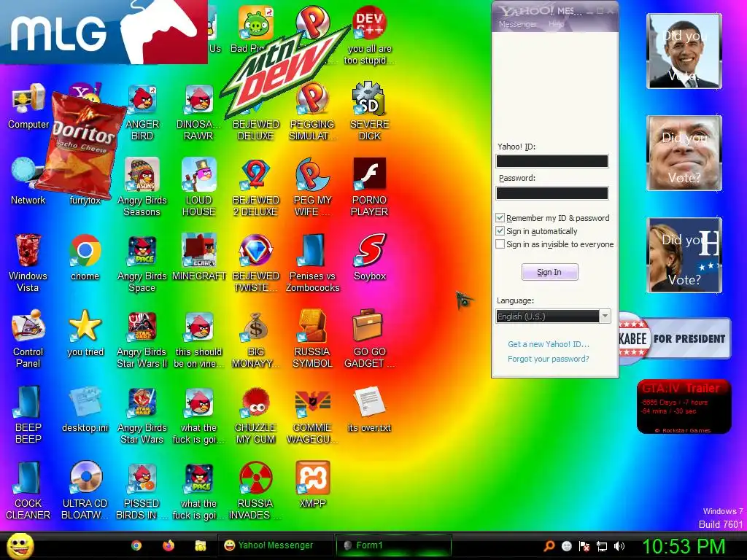Toggle 'Remember my ID & password' checkbox

[x=500, y=217]
